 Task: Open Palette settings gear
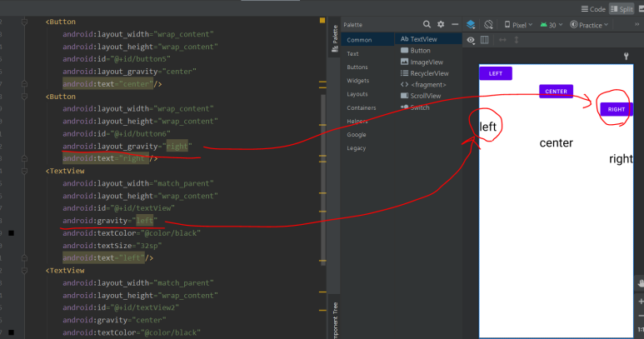click(x=441, y=25)
